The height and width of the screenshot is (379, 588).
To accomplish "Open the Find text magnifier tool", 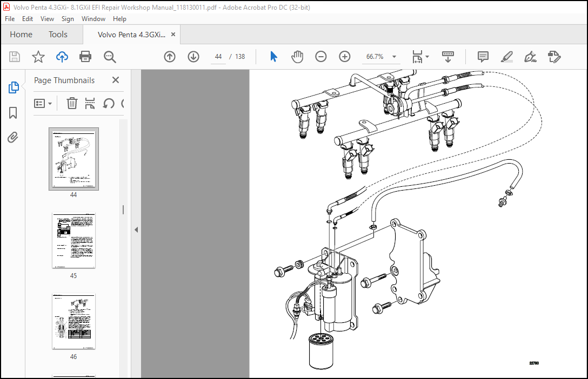I will tap(110, 57).
